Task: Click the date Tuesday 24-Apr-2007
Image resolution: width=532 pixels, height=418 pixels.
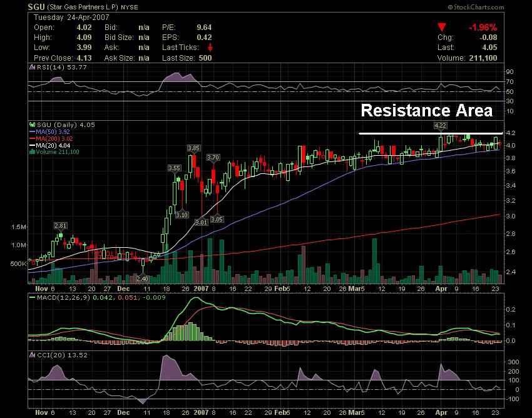Action: (71, 18)
